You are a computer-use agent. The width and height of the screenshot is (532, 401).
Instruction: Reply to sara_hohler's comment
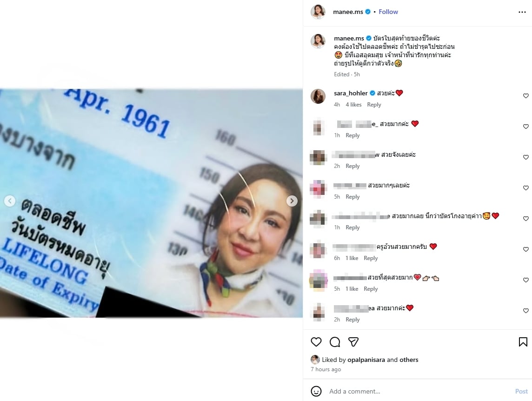(374, 105)
